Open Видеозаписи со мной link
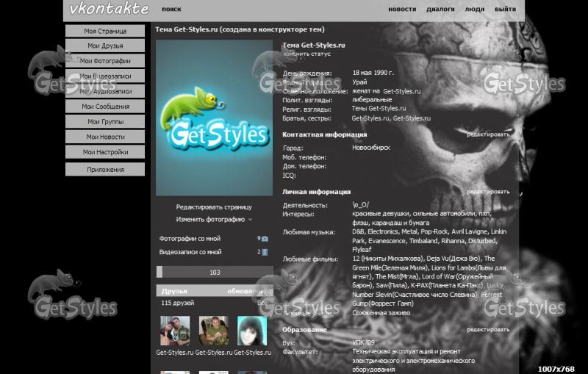The width and height of the screenshot is (588, 374). click(190, 252)
